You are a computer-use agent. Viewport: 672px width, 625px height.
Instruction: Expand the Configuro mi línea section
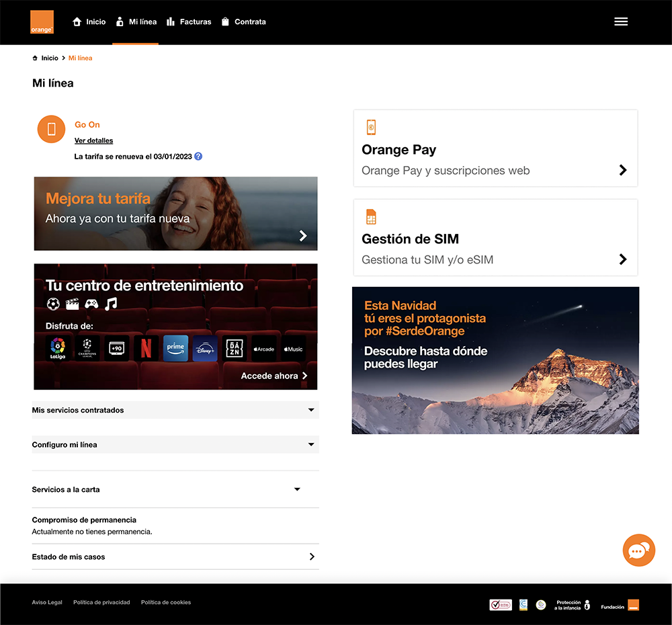175,445
